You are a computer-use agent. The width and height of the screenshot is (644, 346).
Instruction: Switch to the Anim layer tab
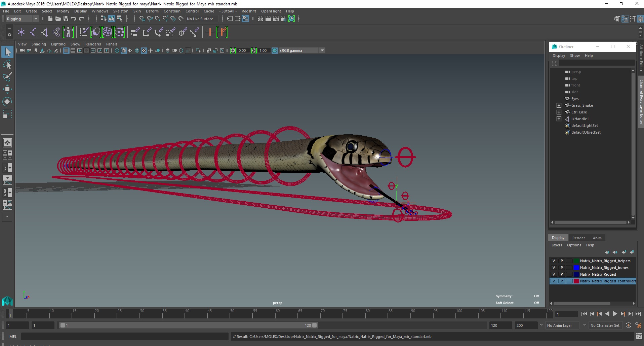click(597, 238)
